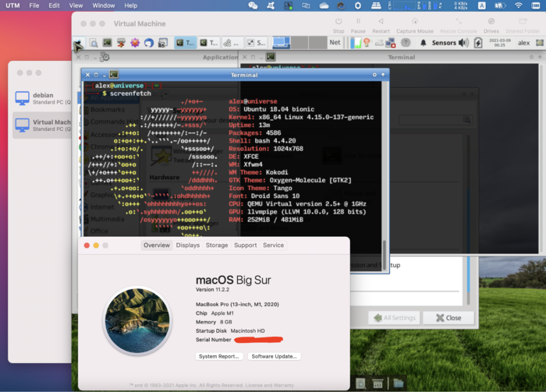This screenshot has width=546, height=392.
Task: Open the Edit menu
Action: [54, 5]
